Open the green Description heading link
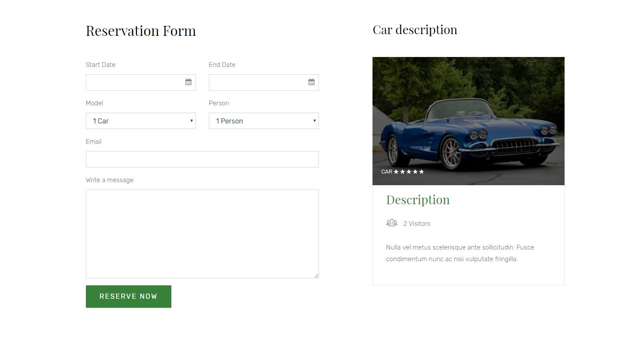644x354 pixels. 417,200
